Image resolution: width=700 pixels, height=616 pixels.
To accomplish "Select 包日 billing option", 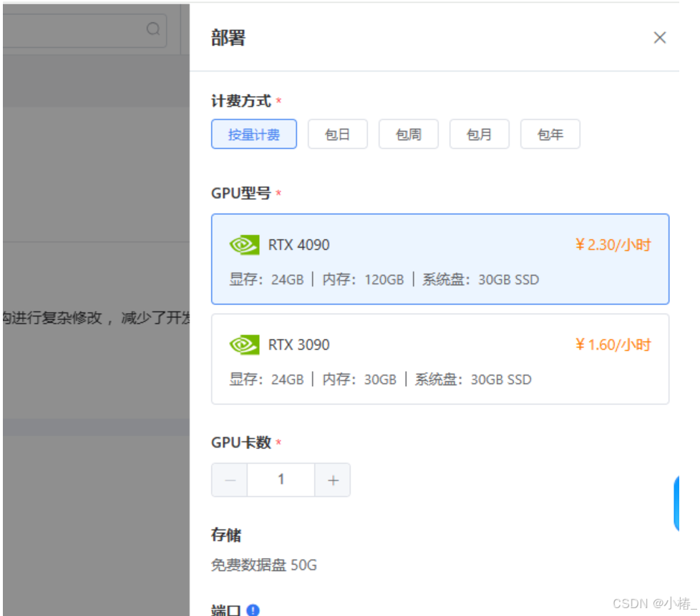I will tap(338, 134).
